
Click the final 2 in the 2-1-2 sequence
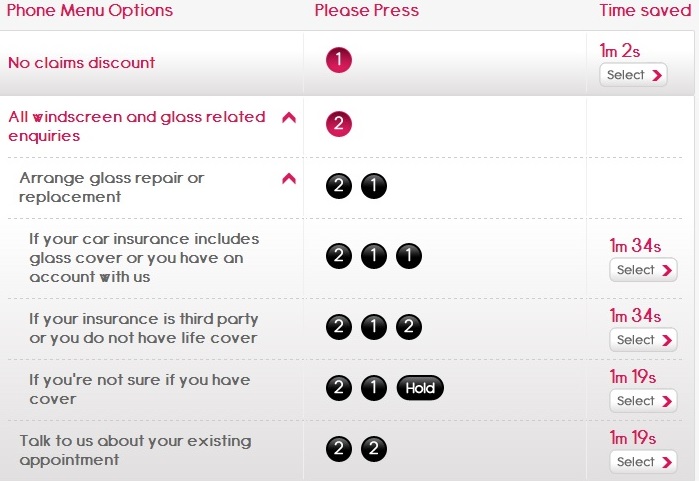click(409, 327)
